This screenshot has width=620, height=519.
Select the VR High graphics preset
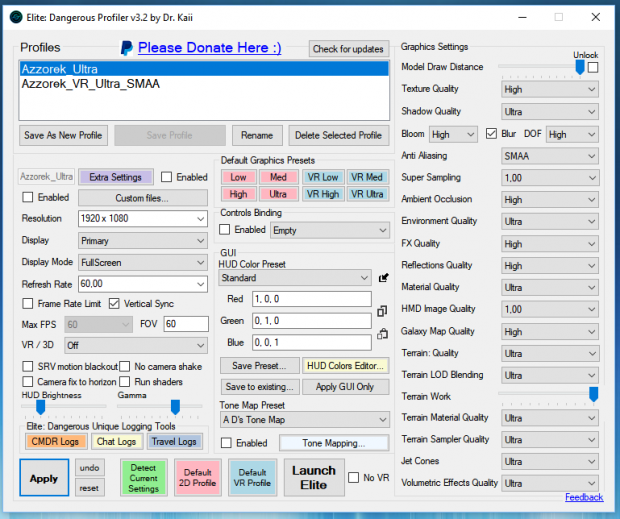pos(322,194)
